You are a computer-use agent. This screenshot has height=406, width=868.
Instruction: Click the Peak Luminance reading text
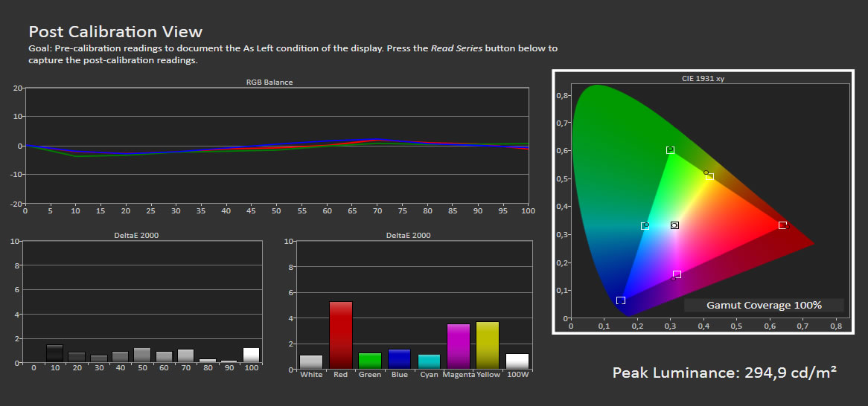724,373
